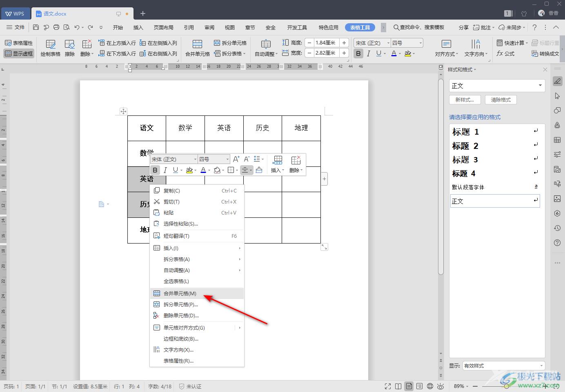Click the Print icon in quick toolbar
This screenshot has width=565, height=392.
56,27
